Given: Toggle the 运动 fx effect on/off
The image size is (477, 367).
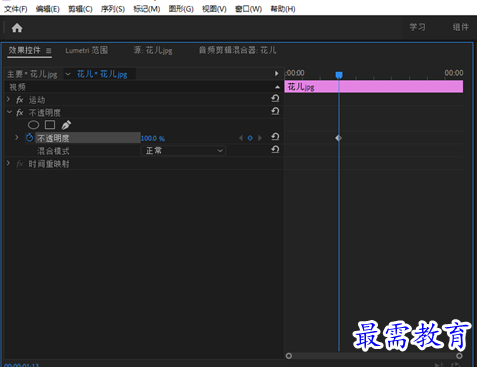Looking at the screenshot, I should point(20,100).
